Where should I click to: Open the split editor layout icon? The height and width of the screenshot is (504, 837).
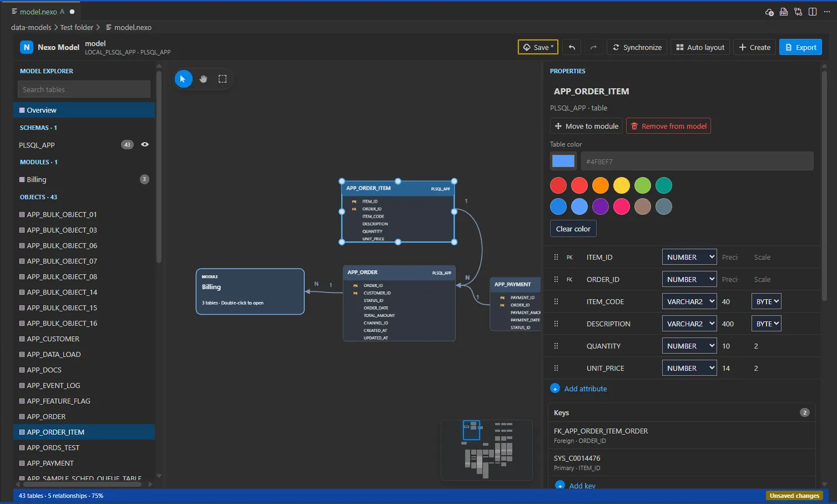813,12
